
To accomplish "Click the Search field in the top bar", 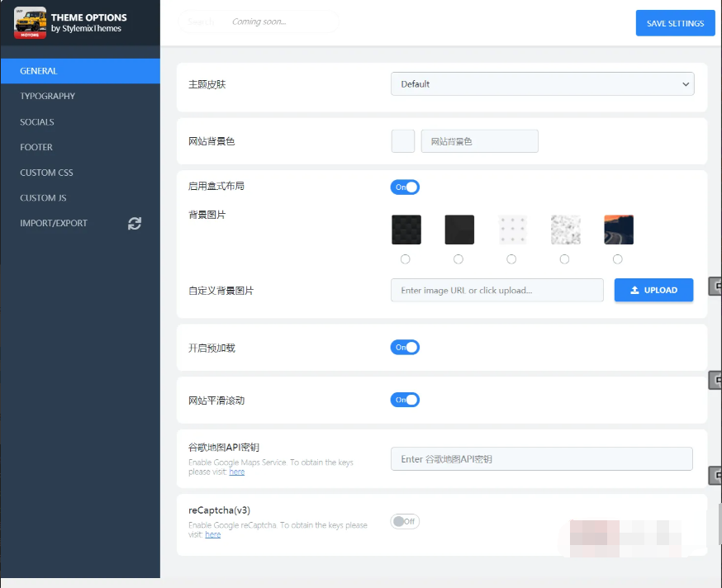I will 259,21.
